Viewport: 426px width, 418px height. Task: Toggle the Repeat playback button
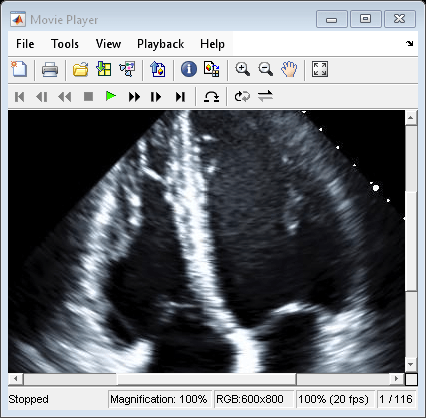click(x=242, y=97)
